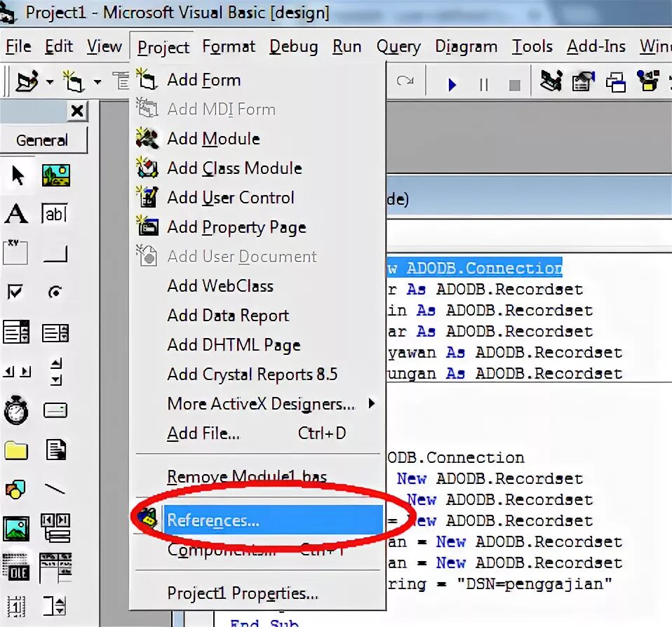Select the TextBox control tool
672x627 pixels.
55,213
